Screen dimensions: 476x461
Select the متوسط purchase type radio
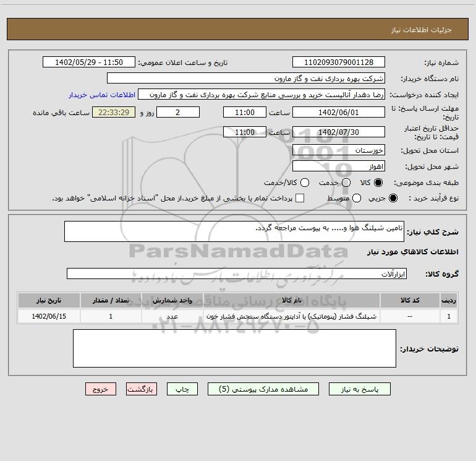(x=357, y=198)
